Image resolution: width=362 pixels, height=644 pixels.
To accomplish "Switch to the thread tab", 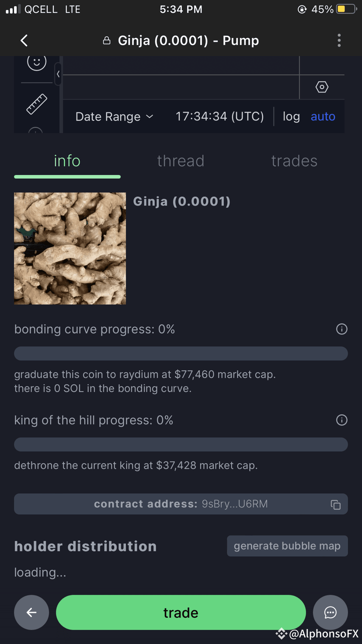I will [x=181, y=161].
